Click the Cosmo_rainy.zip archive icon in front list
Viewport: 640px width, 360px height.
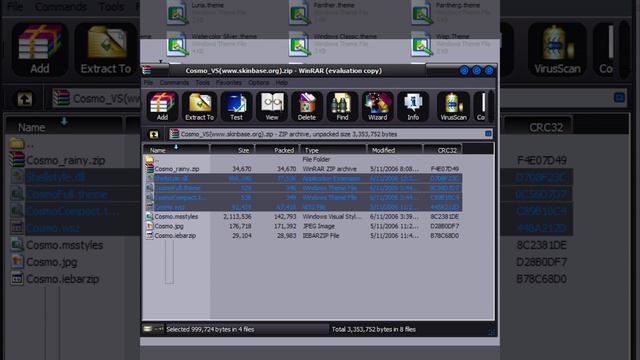pos(149,169)
